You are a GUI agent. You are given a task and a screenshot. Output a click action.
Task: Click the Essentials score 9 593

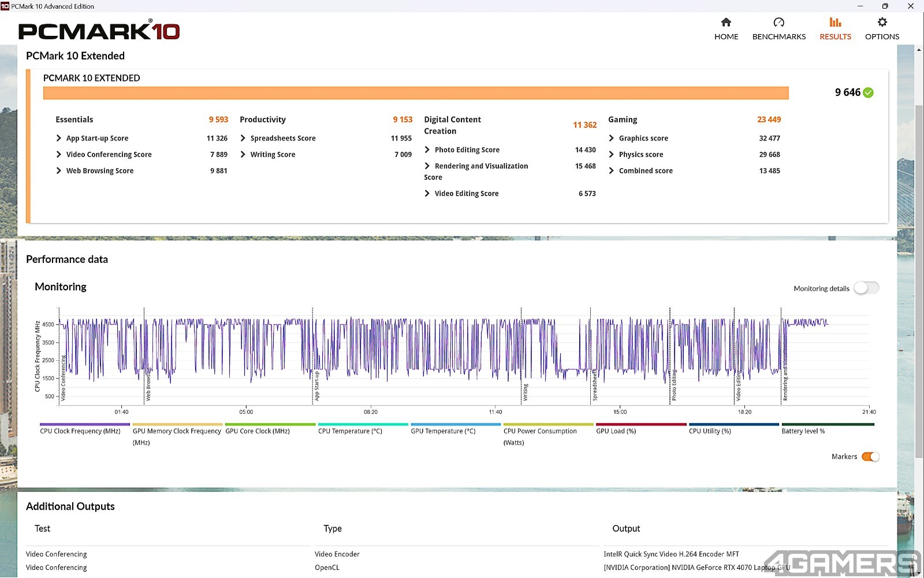click(x=218, y=120)
